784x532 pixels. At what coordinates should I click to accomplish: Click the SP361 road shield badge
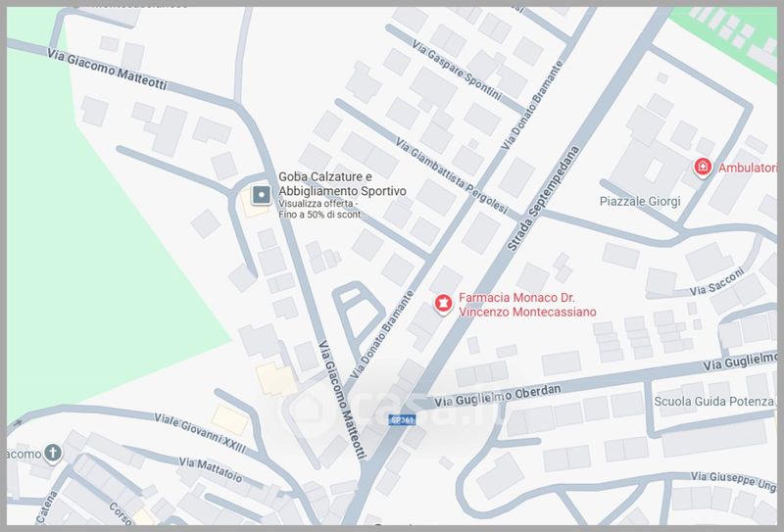(x=402, y=419)
